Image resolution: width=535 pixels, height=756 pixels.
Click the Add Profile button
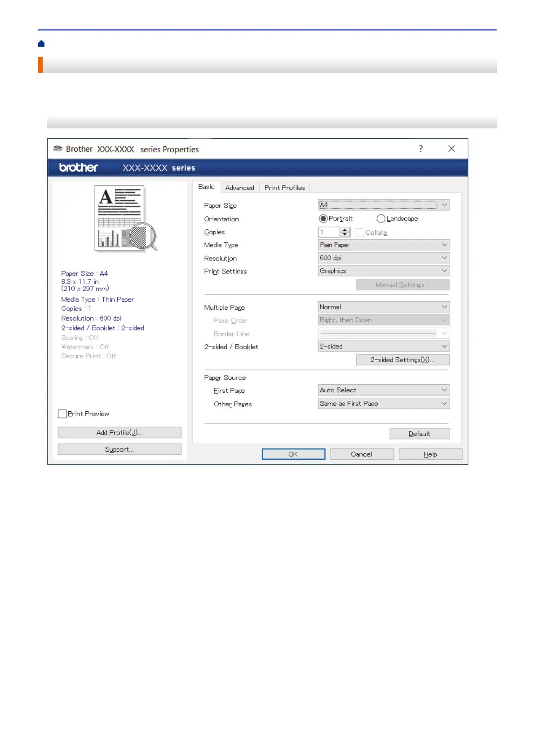pos(119,432)
